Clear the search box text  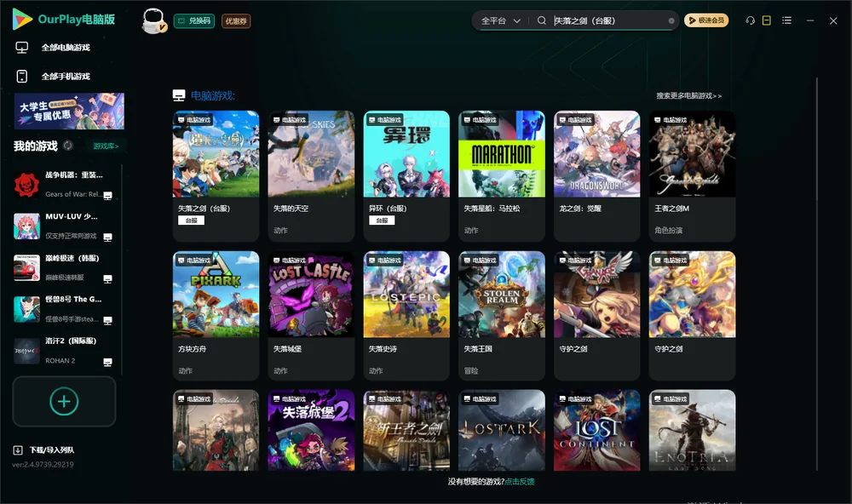671,20
